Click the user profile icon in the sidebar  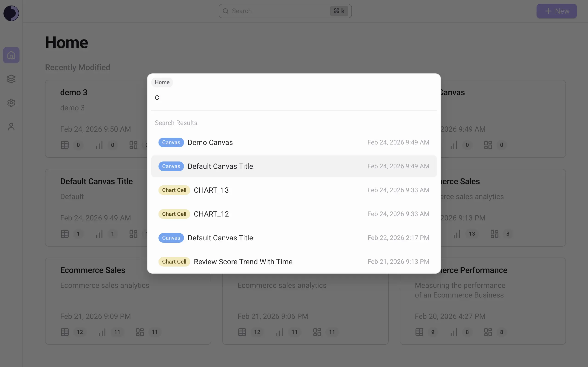coord(11,126)
